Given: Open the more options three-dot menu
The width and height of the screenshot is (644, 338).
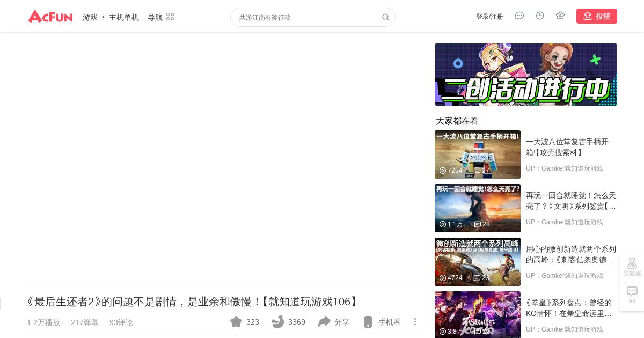Looking at the screenshot, I should [415, 322].
